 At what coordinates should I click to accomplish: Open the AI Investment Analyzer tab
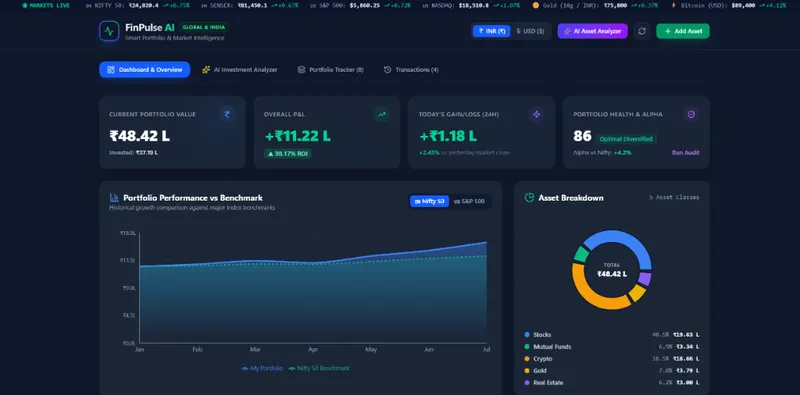pos(240,70)
